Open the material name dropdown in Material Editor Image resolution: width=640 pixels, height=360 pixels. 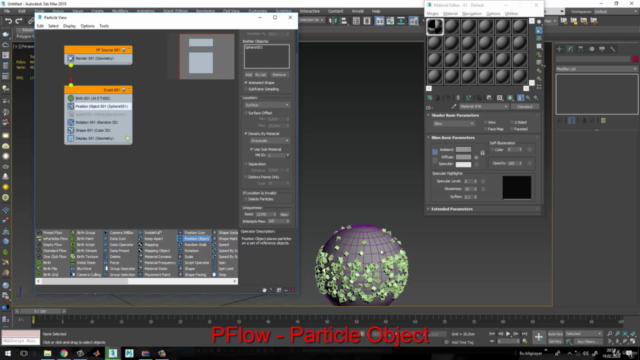484,107
